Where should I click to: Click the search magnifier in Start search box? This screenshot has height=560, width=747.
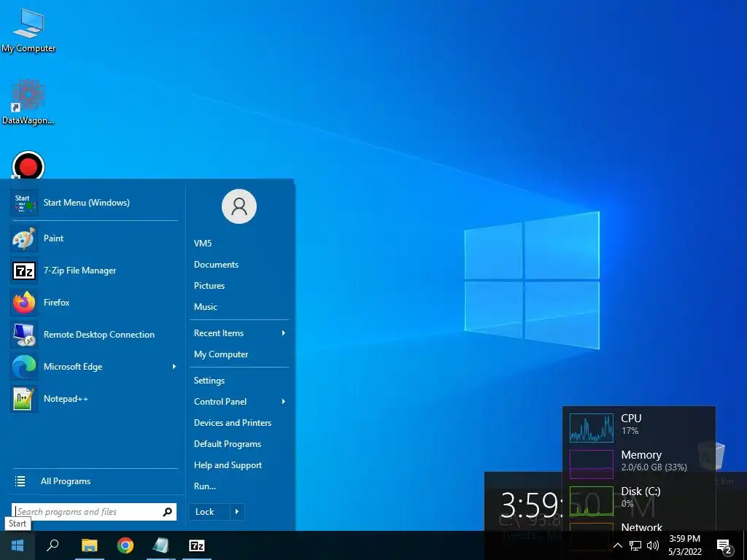pyautogui.click(x=167, y=512)
